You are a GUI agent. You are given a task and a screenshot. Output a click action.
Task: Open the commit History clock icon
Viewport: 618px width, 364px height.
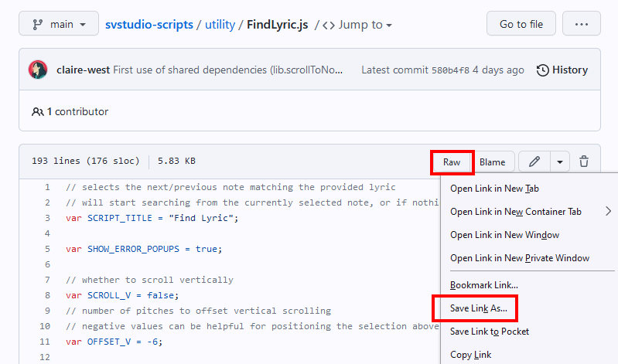(543, 70)
